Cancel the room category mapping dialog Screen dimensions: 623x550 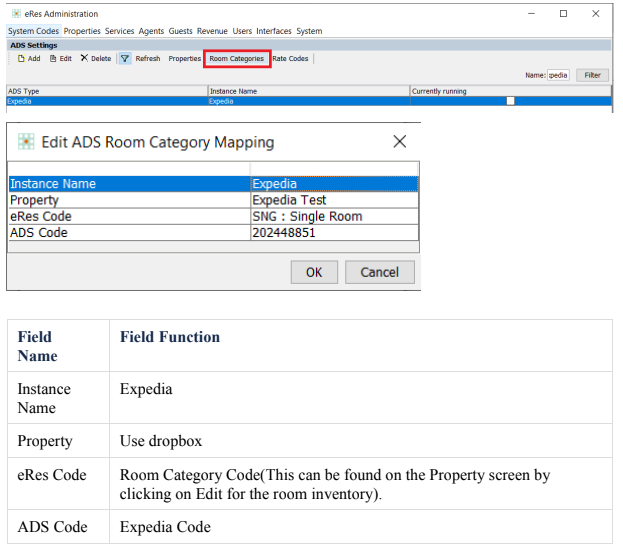tap(379, 272)
